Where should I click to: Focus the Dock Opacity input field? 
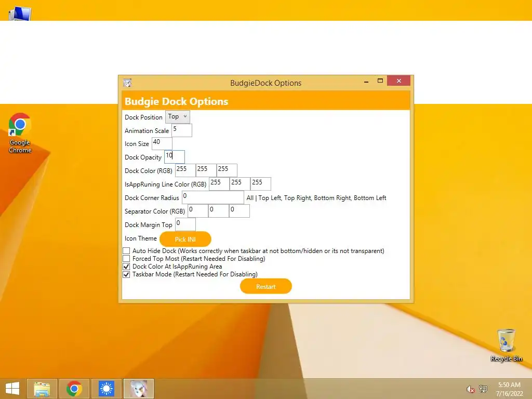[x=175, y=157]
